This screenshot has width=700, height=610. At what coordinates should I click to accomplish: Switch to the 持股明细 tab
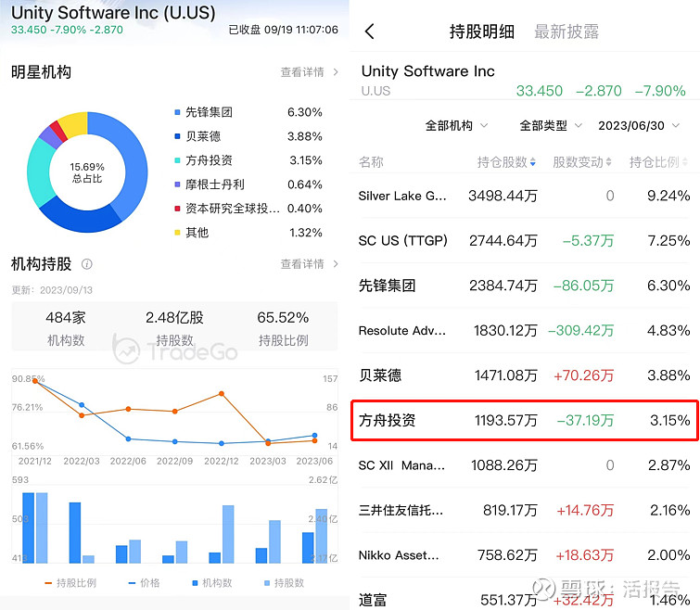pos(482,32)
